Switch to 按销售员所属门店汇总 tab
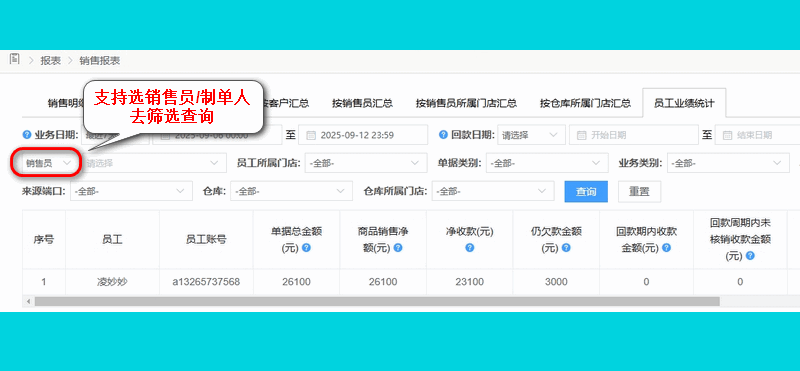 click(x=466, y=103)
